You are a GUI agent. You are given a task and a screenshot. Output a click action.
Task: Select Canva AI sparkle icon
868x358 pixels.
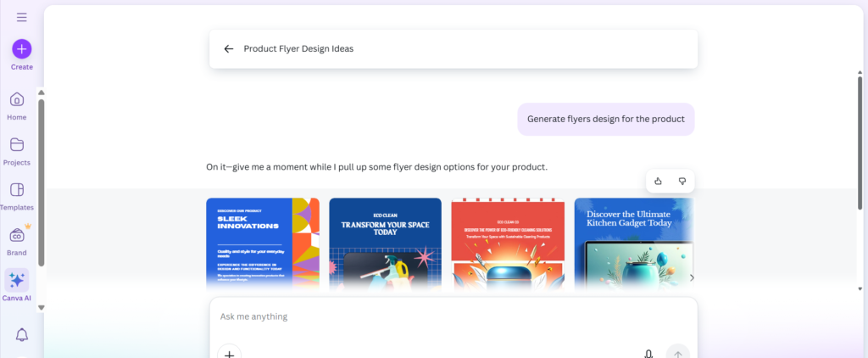tap(17, 281)
